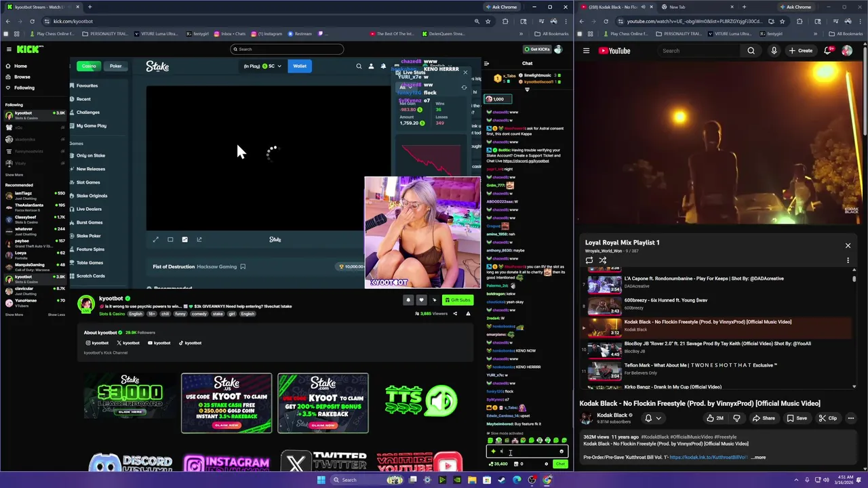
Task: Click the Get KICKs button
Action: pyautogui.click(x=537, y=49)
